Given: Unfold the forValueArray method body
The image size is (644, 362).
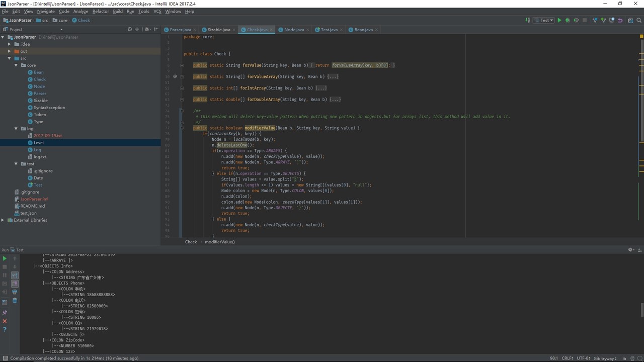Looking at the screenshot, I should (x=182, y=77).
